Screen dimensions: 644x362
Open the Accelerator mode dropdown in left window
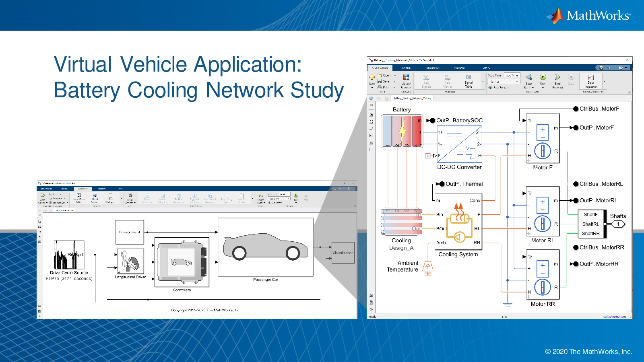(279, 199)
